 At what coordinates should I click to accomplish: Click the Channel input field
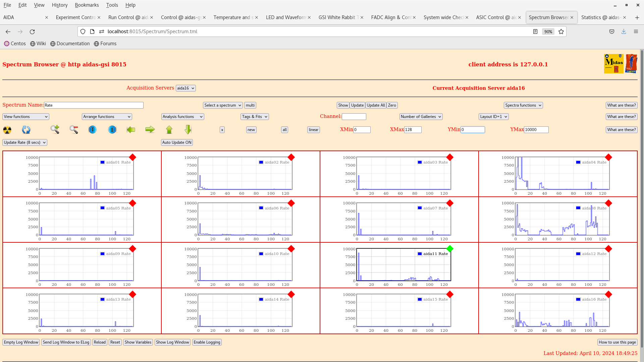(354, 117)
